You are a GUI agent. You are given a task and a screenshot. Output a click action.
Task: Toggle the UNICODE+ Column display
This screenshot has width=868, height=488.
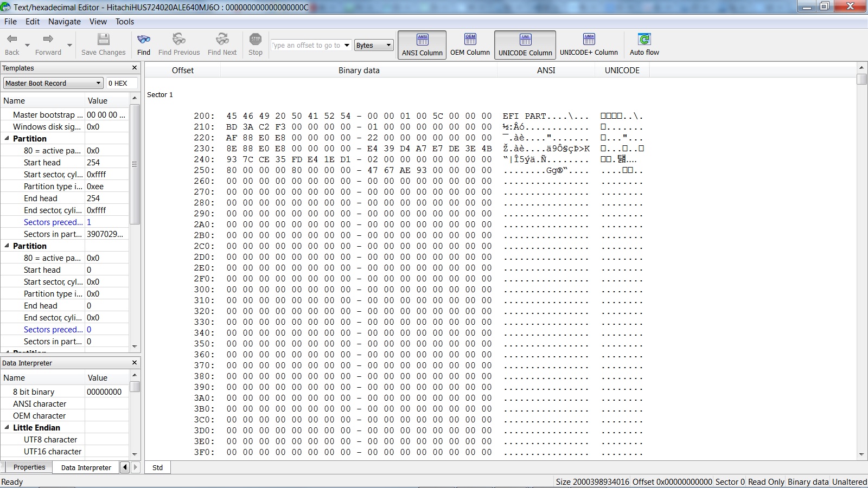pos(589,45)
